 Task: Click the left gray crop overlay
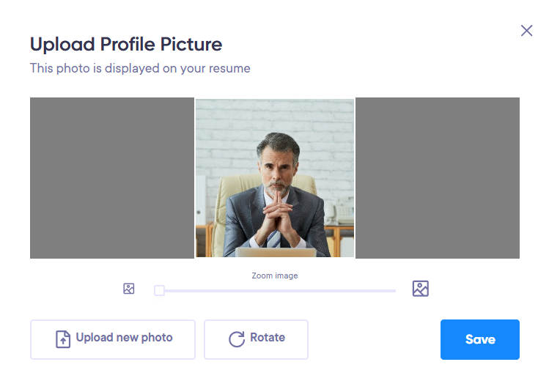[112, 178]
